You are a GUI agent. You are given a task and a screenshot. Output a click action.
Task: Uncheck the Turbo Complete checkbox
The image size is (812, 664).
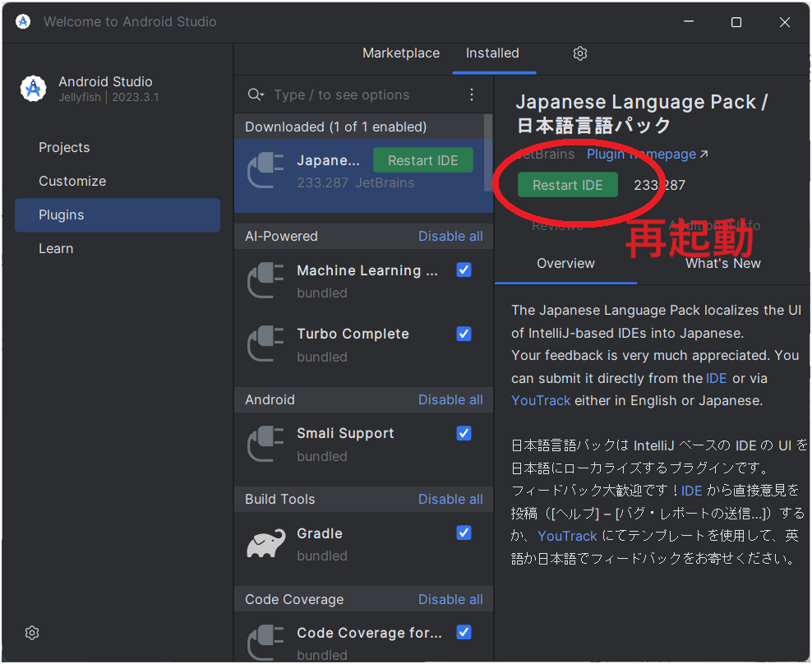point(464,334)
